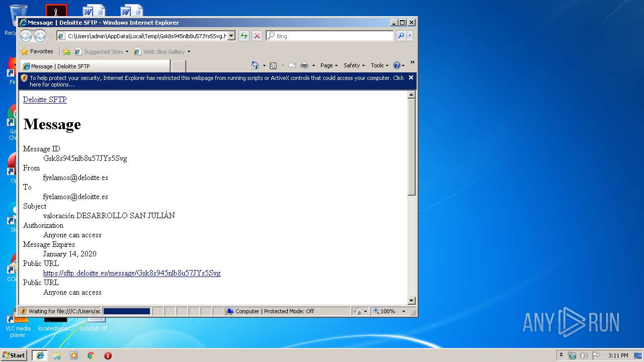Screen dimensions: 644x362
Task: Click the Bing search box
Action: coord(330,36)
